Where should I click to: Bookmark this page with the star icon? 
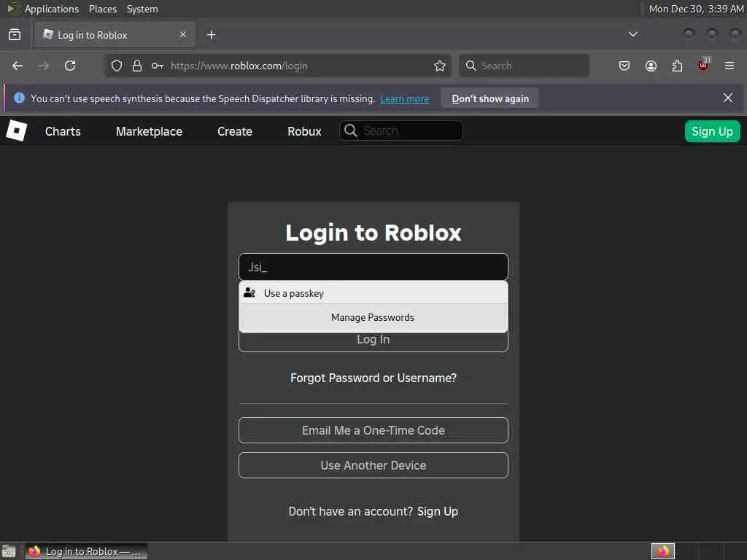click(440, 66)
